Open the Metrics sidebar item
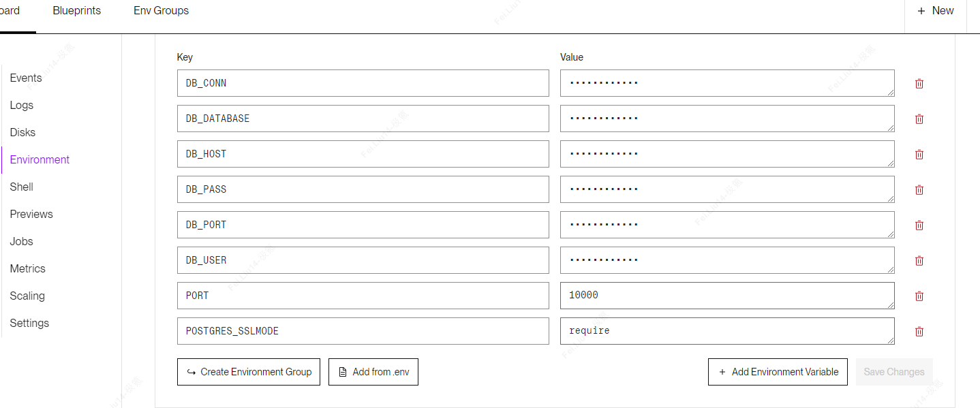980x408 pixels. [28, 268]
